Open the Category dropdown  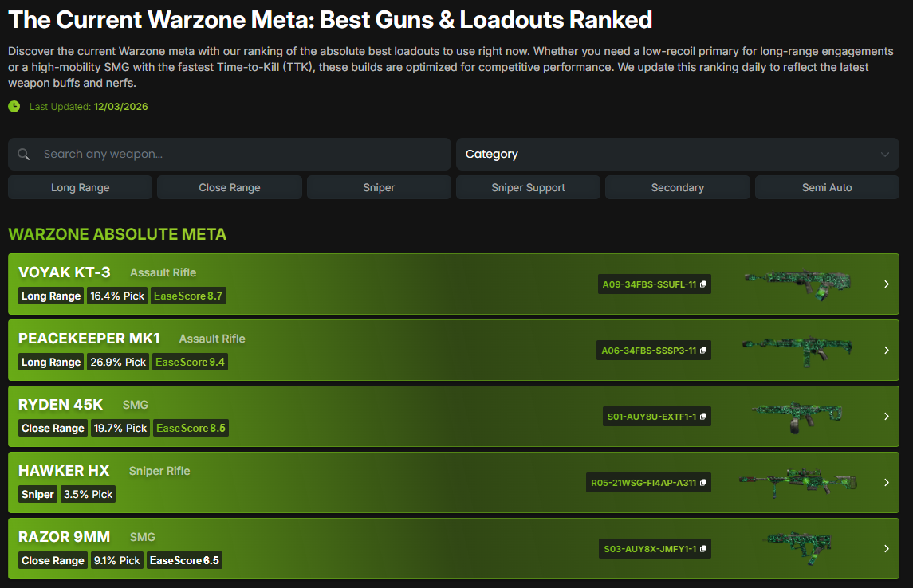677,155
